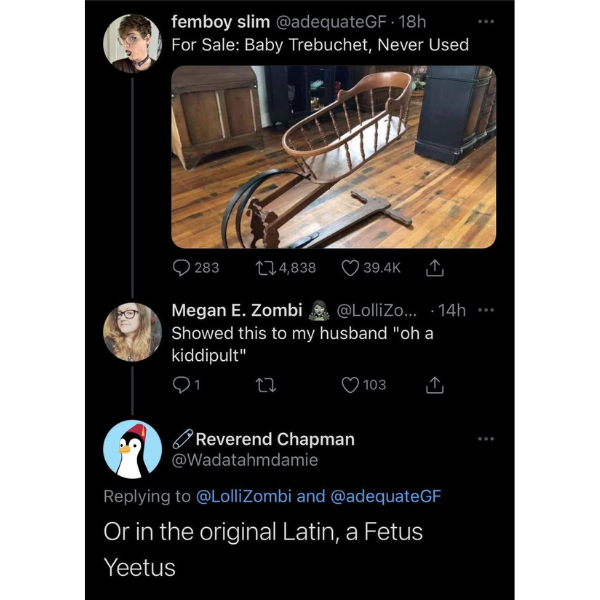
Task: Enlarge the baby cradle photo
Action: 333,156
